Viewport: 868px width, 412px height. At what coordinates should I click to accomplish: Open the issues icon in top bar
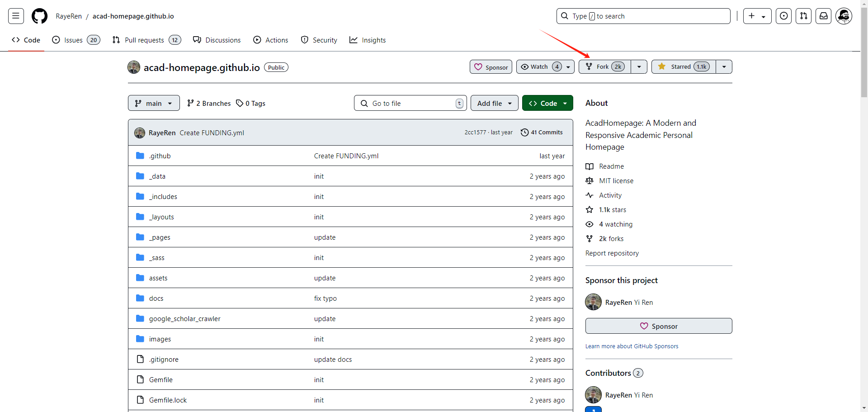coord(783,16)
